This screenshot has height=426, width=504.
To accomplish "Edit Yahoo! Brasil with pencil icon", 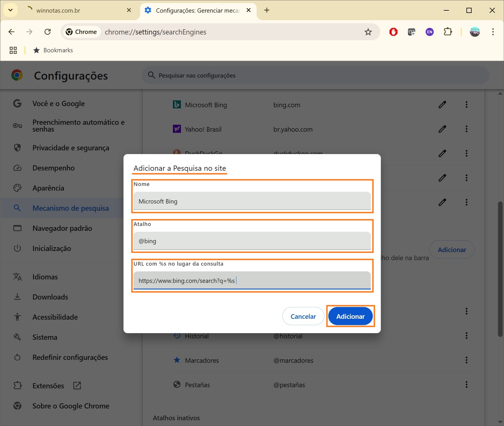I will (442, 129).
